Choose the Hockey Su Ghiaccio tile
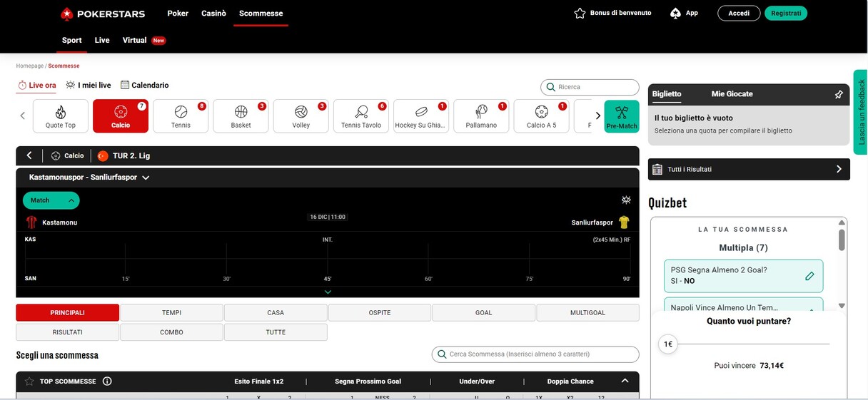Image resolution: width=868 pixels, height=400 pixels. click(x=421, y=116)
